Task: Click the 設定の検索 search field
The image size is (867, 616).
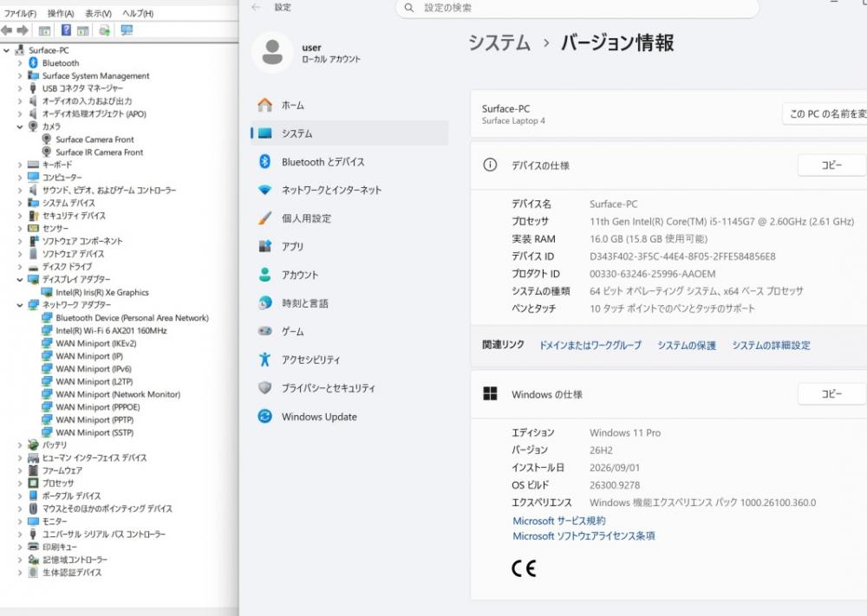Action: point(577,9)
